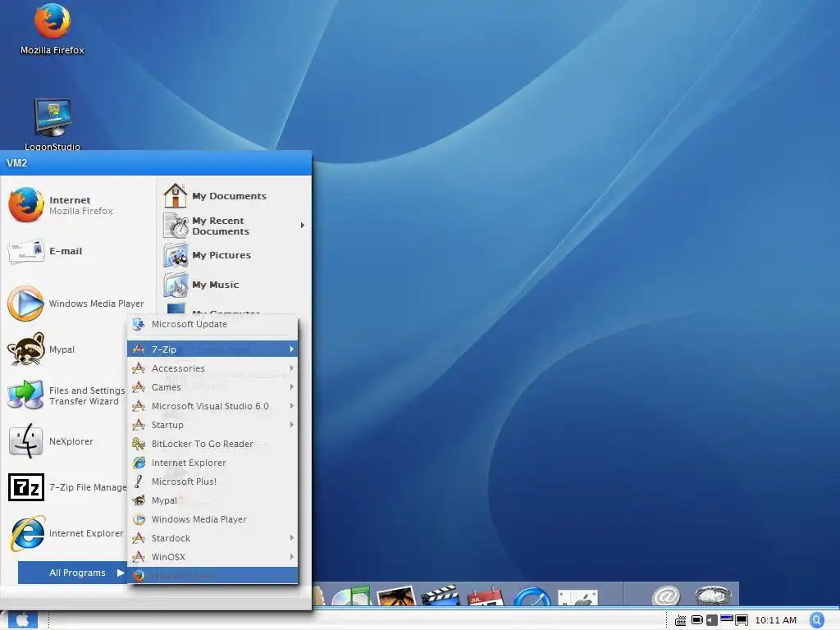Image resolution: width=840 pixels, height=630 pixels.
Task: Expand My Recent Documents submenu arrow
Action: coord(303,226)
